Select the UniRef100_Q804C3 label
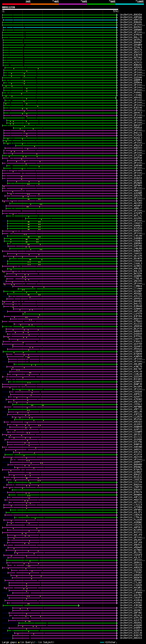Image resolution: width=146 pixels, height=644 pixels. pyautogui.click(x=131, y=113)
